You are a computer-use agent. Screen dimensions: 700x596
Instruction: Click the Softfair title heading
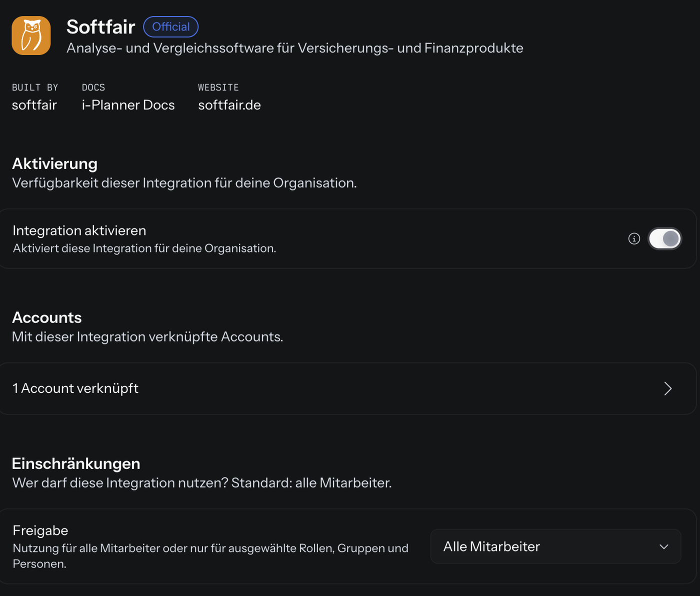pyautogui.click(x=101, y=27)
